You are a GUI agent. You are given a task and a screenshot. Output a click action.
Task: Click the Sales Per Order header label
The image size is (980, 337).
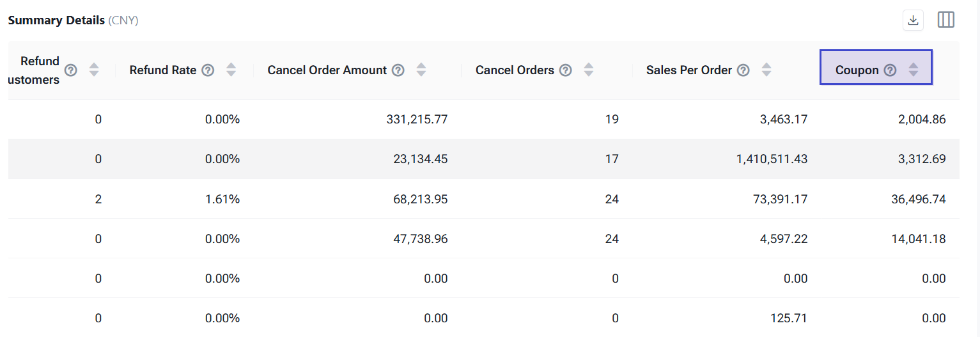tap(689, 70)
